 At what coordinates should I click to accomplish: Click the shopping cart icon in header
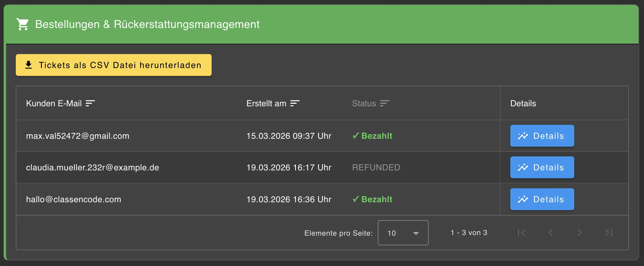(22, 24)
